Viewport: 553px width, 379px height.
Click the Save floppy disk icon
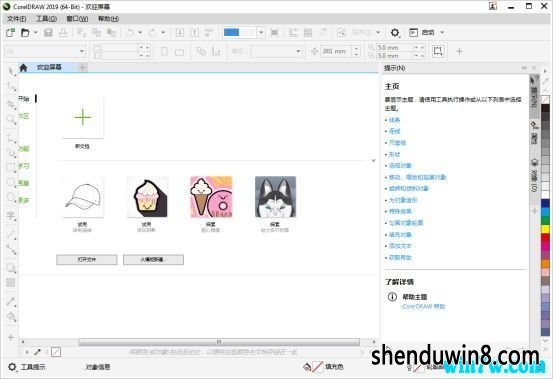pos(48,33)
